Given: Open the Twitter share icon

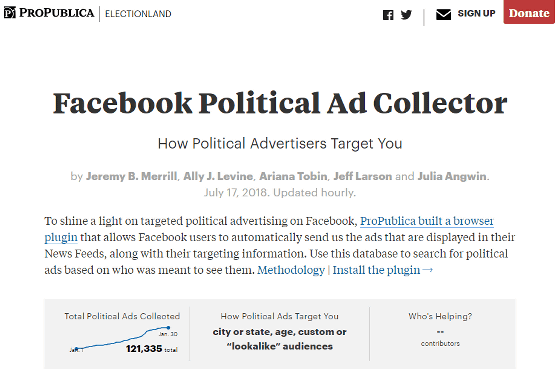Looking at the screenshot, I should [406, 15].
